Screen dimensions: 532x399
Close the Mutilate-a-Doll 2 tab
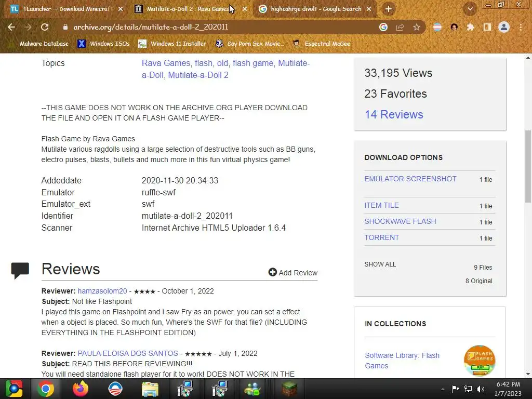[245, 9]
